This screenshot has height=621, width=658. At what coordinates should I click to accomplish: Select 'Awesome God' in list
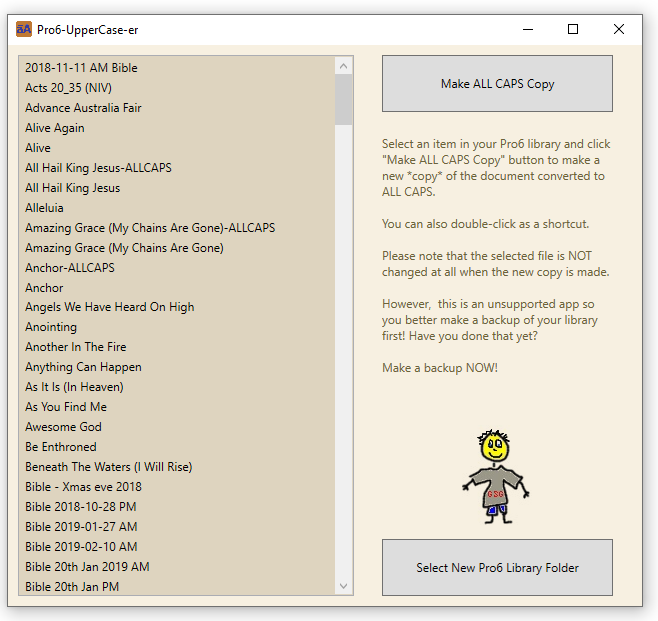[x=177, y=427]
